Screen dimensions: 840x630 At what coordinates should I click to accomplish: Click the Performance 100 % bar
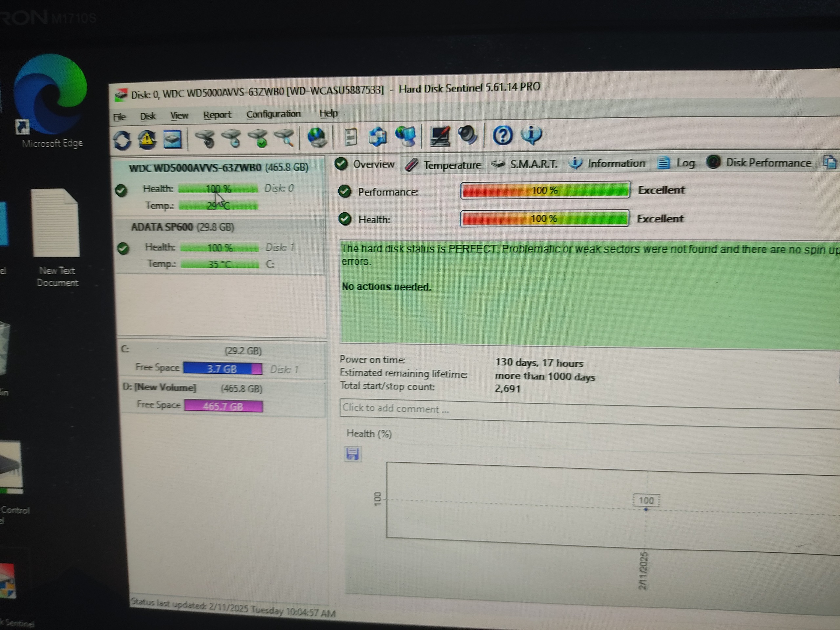[x=545, y=190]
